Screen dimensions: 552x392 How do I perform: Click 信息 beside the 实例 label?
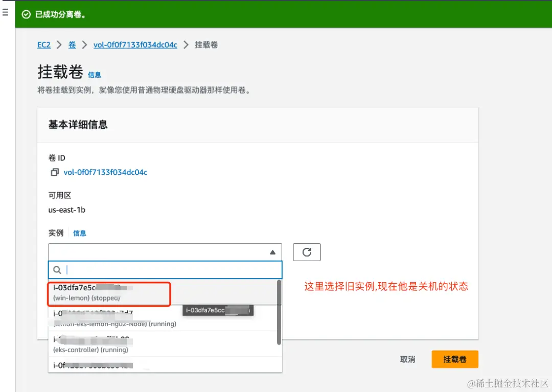coord(80,233)
